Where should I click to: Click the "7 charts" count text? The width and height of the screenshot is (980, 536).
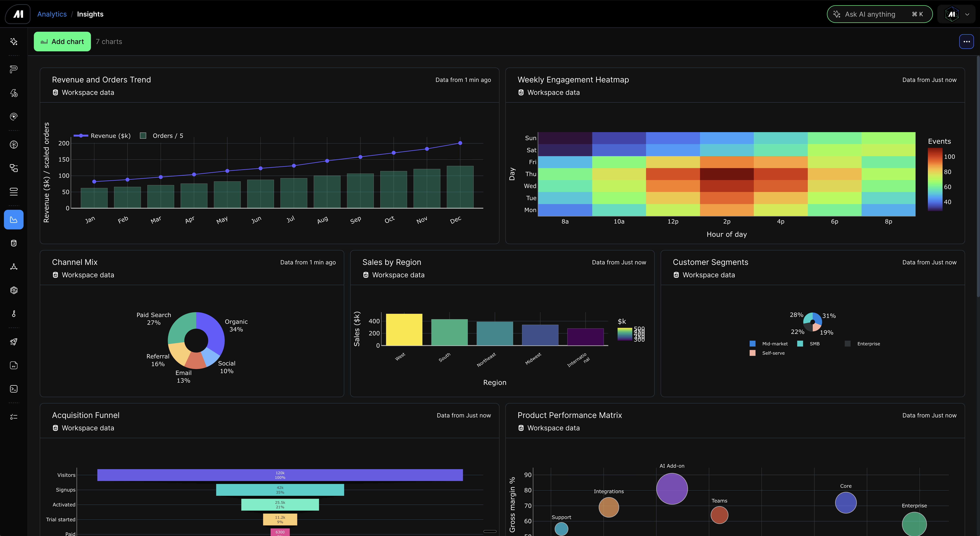(x=109, y=42)
